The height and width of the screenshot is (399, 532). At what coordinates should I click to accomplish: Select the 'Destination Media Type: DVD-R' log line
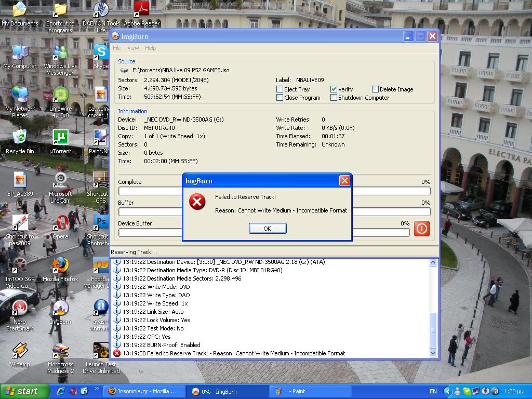(203, 270)
